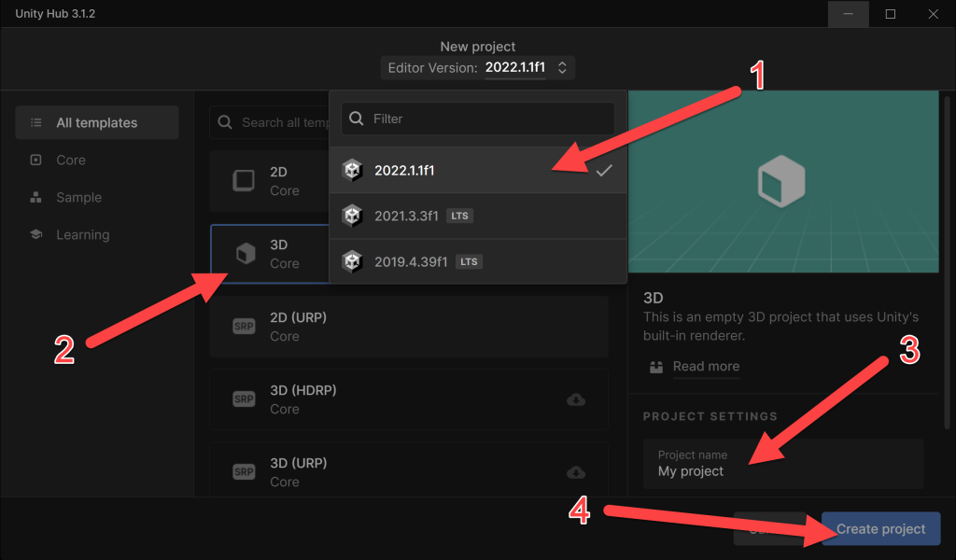Click the magnifier icon in Filter field

point(356,119)
